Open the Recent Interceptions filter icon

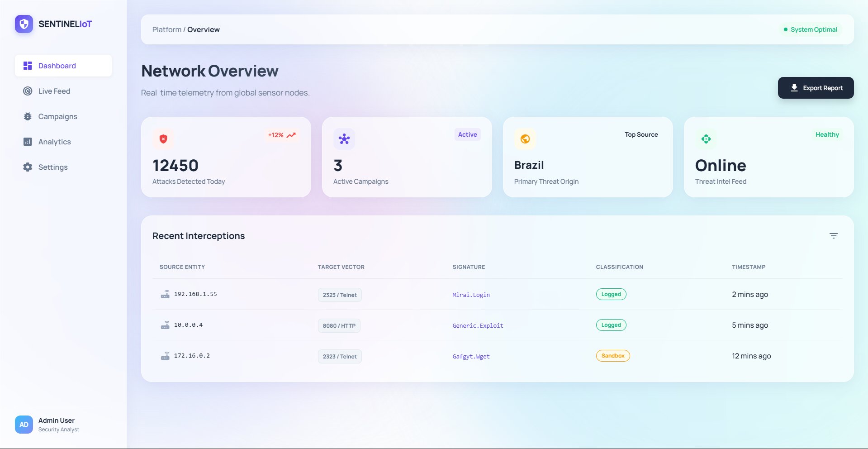(833, 236)
